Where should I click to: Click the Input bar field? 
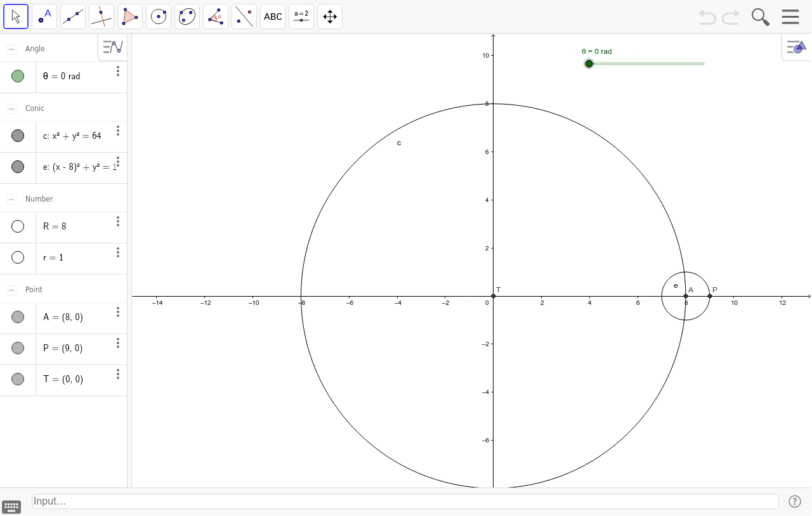pos(405,501)
